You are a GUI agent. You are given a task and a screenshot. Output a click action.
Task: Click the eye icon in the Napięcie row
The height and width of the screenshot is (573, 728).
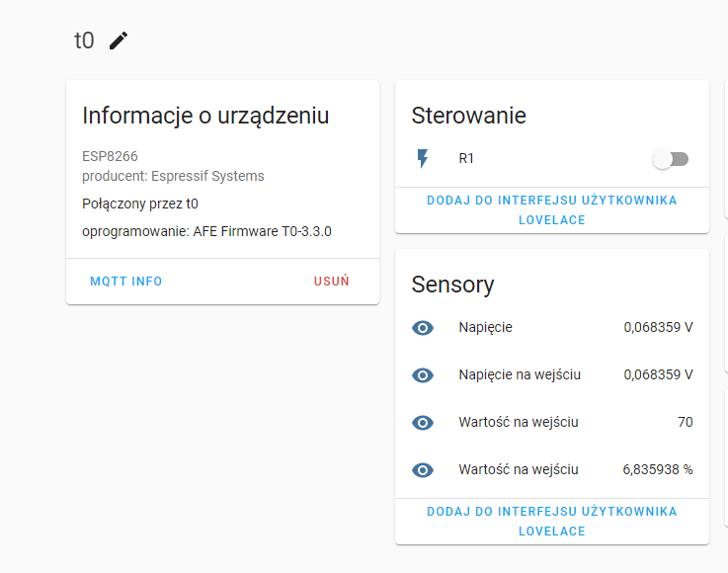coord(423,328)
